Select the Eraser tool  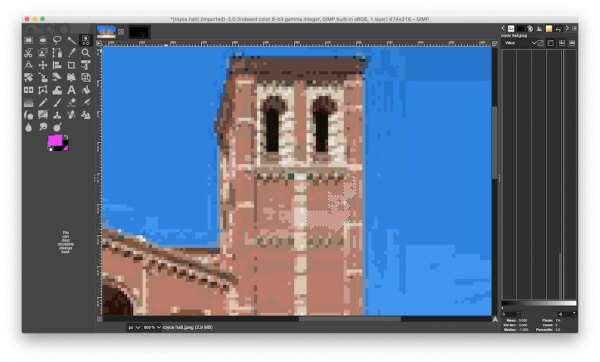click(x=71, y=103)
